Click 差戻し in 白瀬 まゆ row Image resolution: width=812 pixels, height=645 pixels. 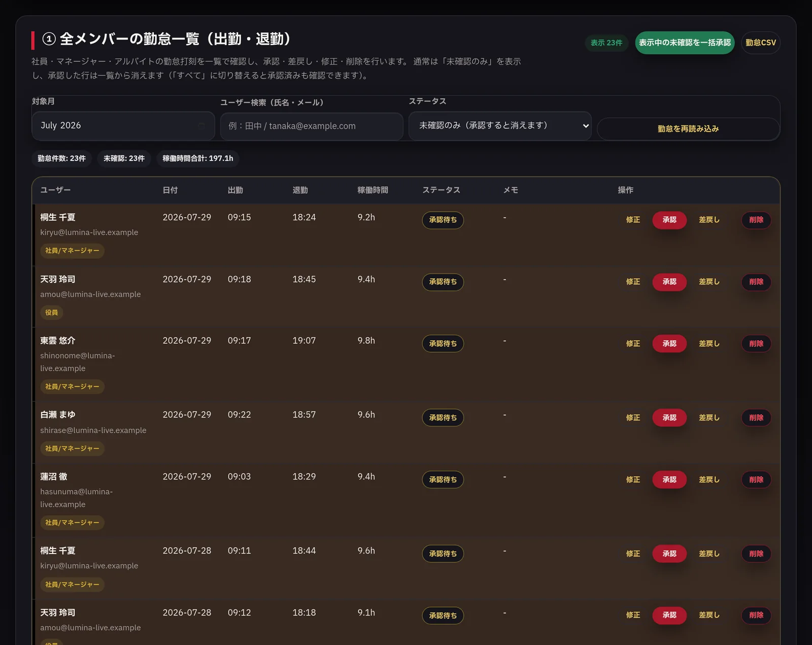click(x=709, y=418)
